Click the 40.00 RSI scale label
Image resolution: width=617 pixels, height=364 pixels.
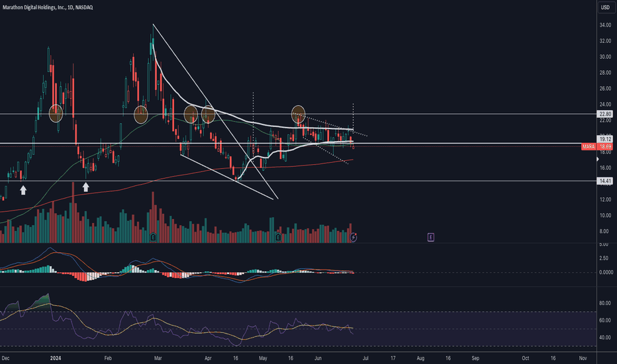(605, 338)
